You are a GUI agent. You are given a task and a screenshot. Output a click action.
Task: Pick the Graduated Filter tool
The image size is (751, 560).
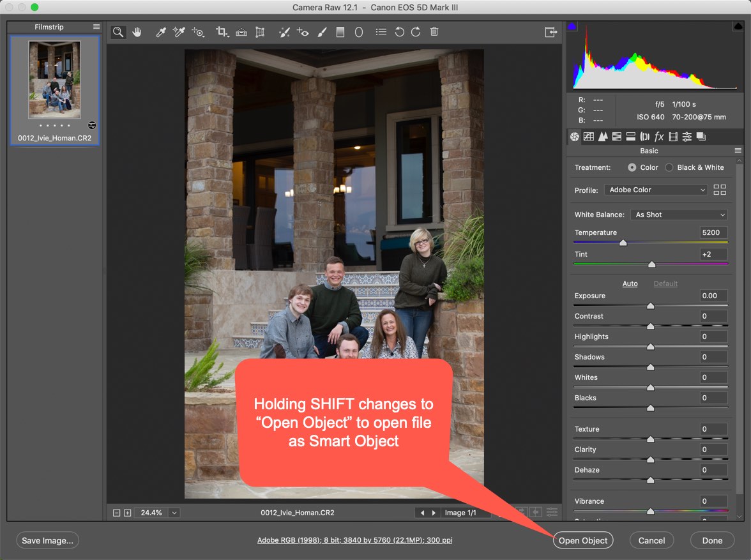pyautogui.click(x=340, y=32)
